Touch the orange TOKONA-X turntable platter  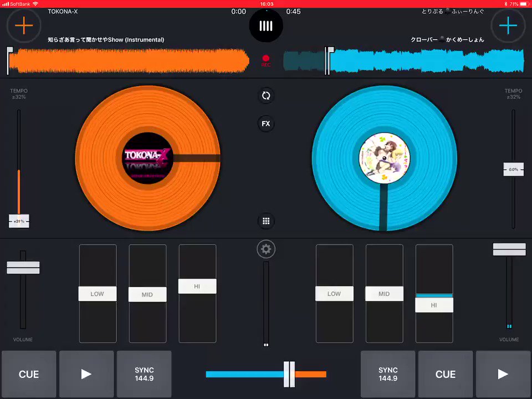[147, 158]
